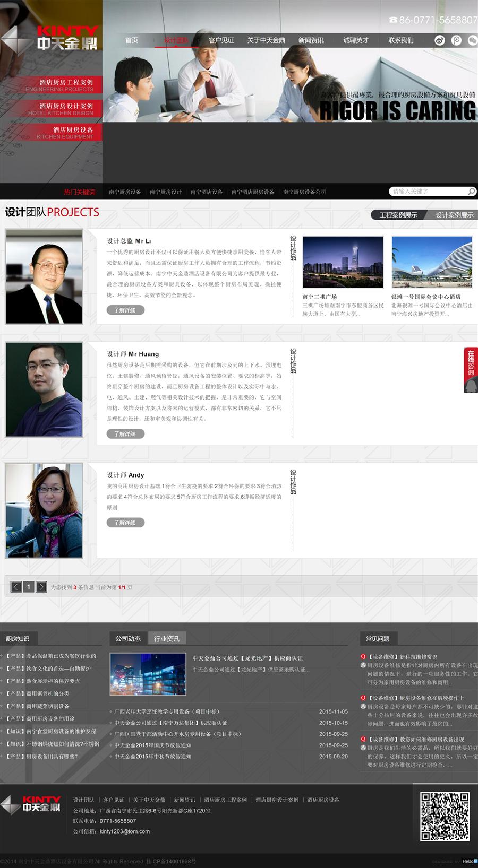The width and height of the screenshot is (478, 868).
Task: Select page 1 in pagination
Action: point(29,587)
